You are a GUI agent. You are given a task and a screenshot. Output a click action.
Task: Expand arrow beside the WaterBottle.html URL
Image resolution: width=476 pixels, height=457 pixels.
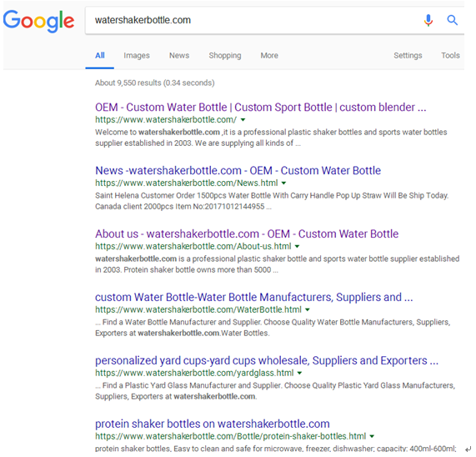click(308, 309)
